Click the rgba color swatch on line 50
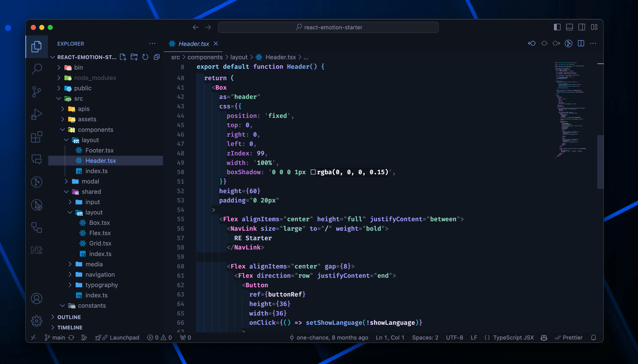 click(313, 172)
